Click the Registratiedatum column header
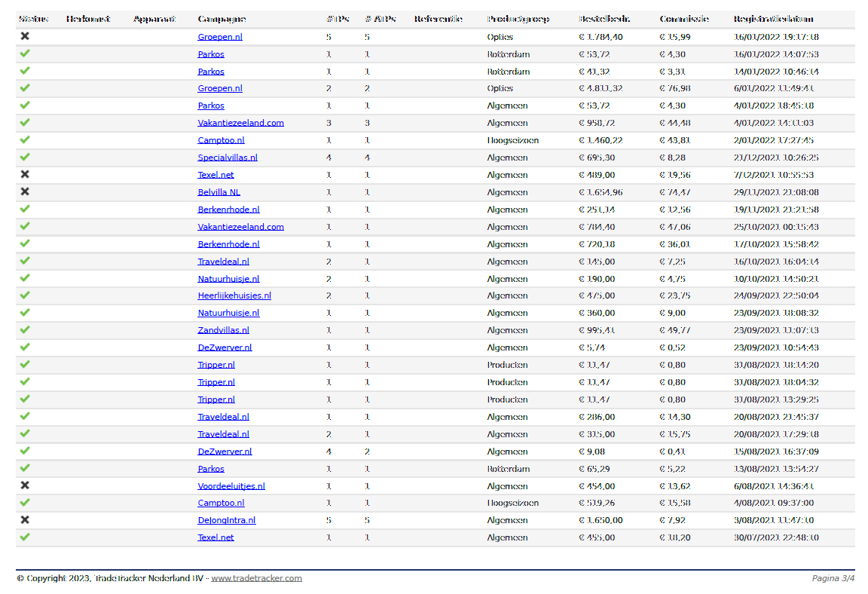This screenshot has width=868, height=594. 773,19
